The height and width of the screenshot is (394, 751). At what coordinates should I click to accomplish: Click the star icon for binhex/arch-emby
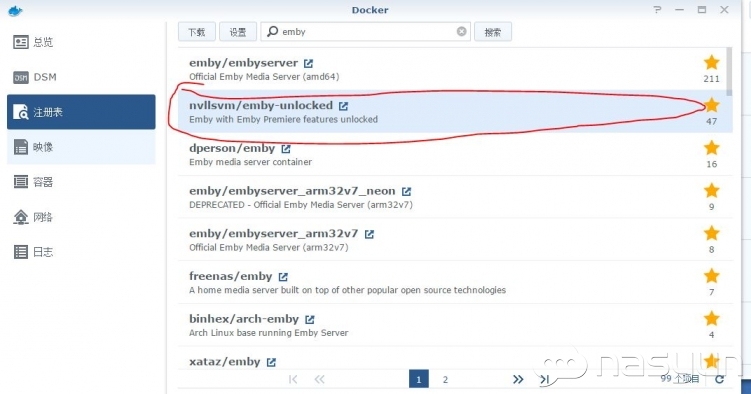tap(712, 318)
